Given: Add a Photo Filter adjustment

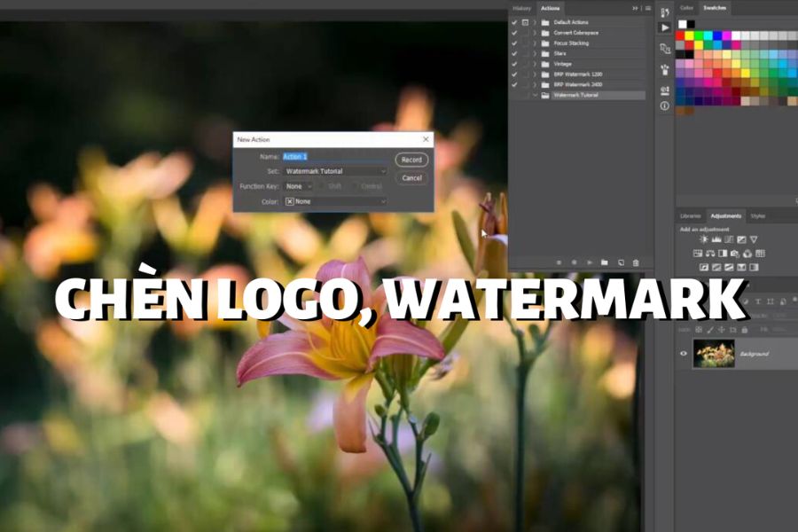Looking at the screenshot, I should tap(735, 254).
